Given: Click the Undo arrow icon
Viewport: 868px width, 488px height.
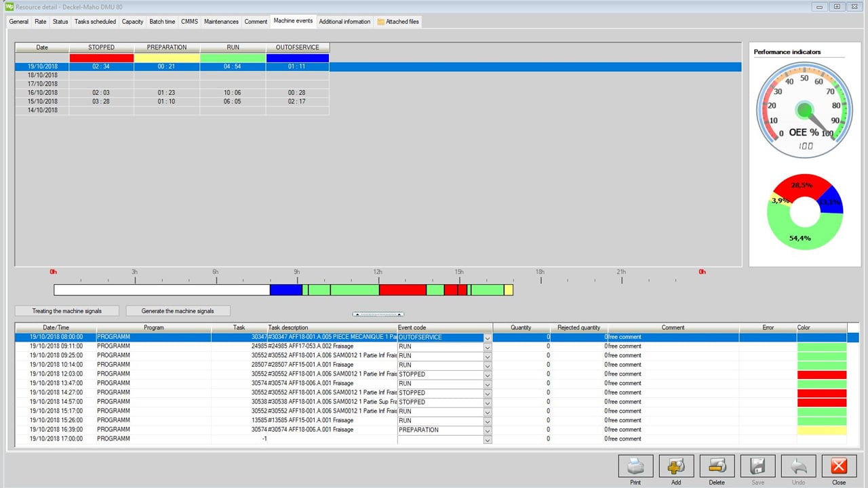Looking at the screenshot, I should pos(798,466).
